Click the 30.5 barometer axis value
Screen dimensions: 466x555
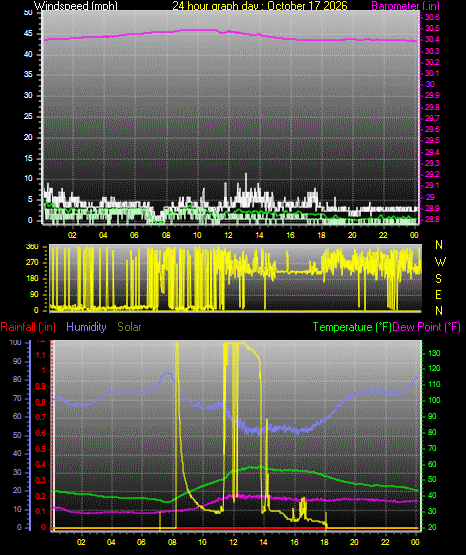click(432, 28)
